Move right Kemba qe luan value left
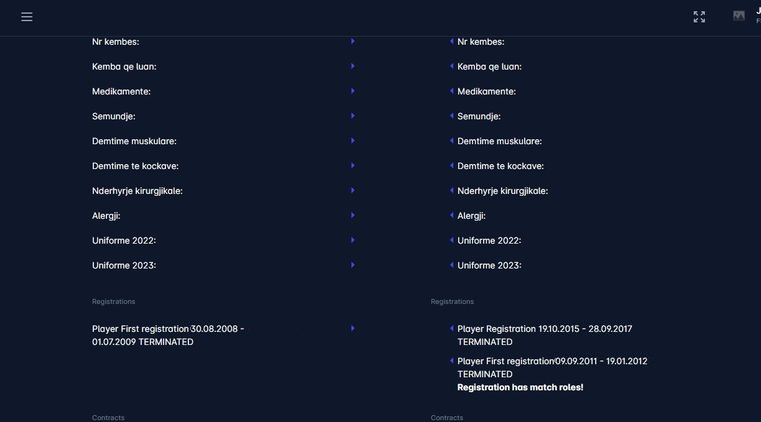The width and height of the screenshot is (761, 422). [451, 66]
